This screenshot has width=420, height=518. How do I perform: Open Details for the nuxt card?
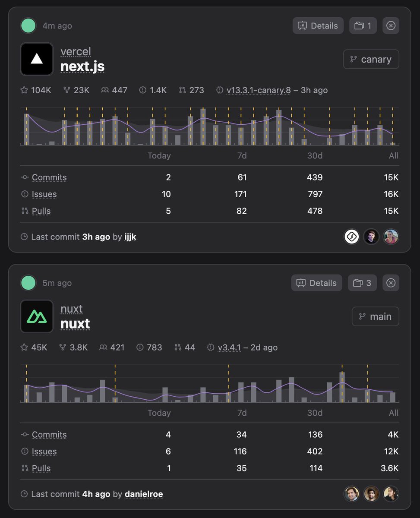click(317, 283)
